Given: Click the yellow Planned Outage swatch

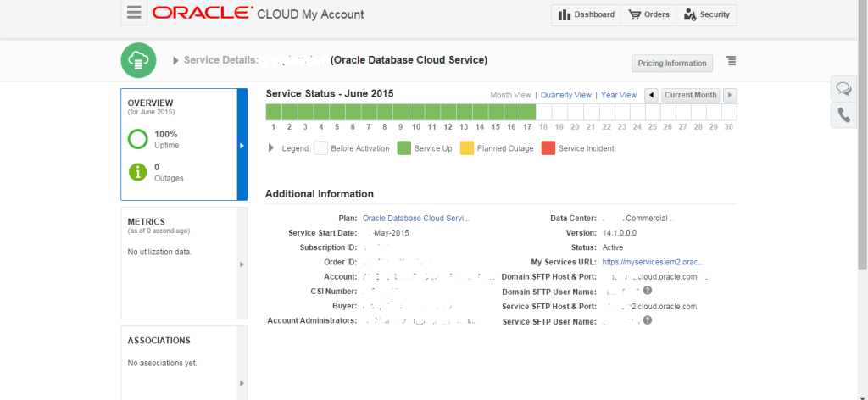Looking at the screenshot, I should pos(467,148).
